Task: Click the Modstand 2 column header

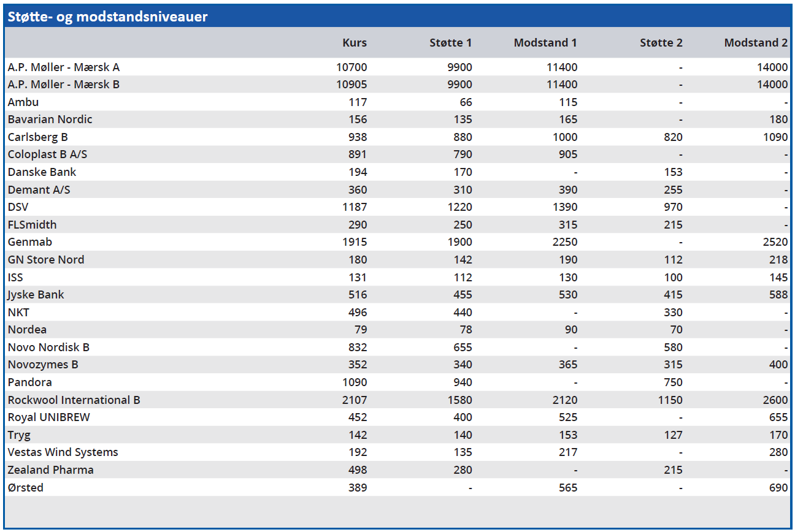Action: click(x=756, y=43)
